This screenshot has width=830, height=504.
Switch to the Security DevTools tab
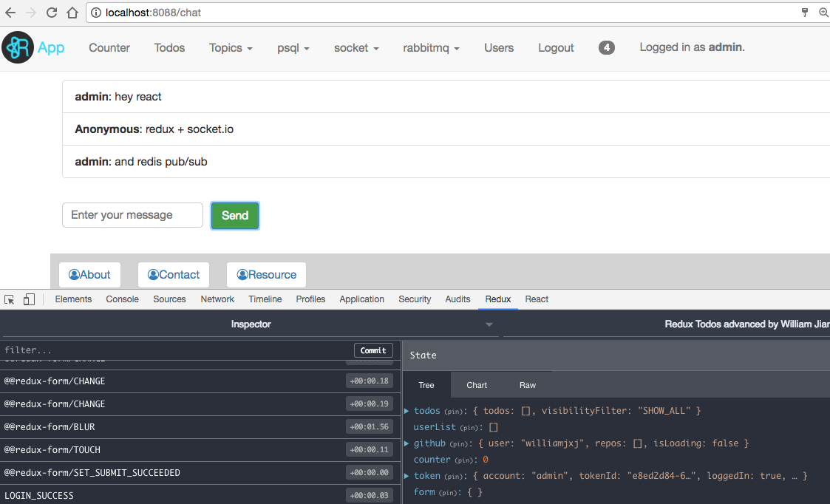pos(415,299)
